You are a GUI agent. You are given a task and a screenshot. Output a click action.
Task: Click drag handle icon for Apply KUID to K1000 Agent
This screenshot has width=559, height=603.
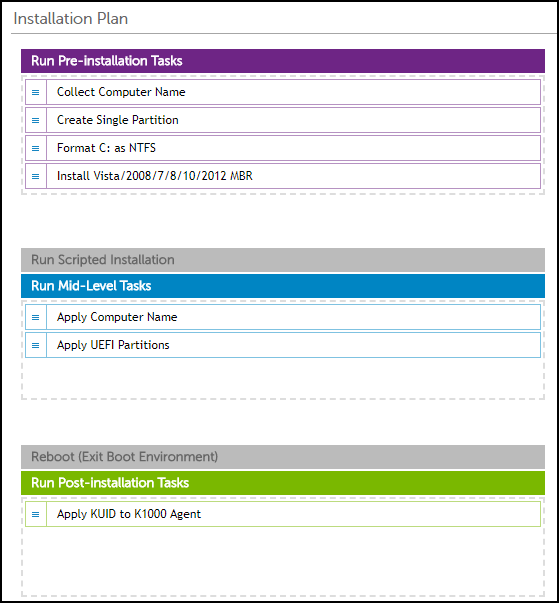35,514
